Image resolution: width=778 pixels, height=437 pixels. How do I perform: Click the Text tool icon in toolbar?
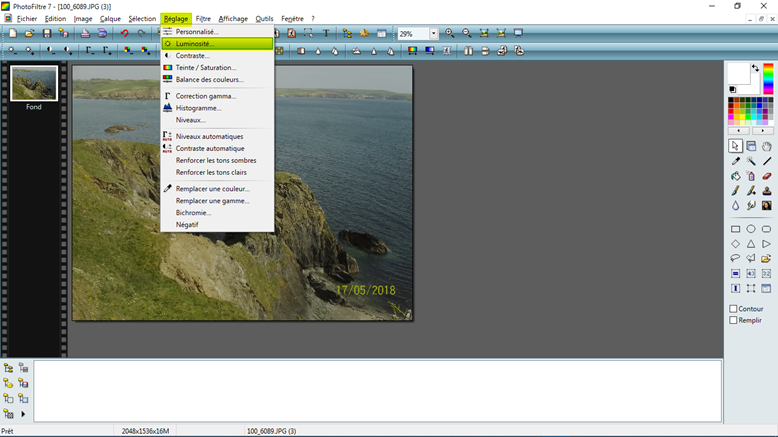point(326,34)
